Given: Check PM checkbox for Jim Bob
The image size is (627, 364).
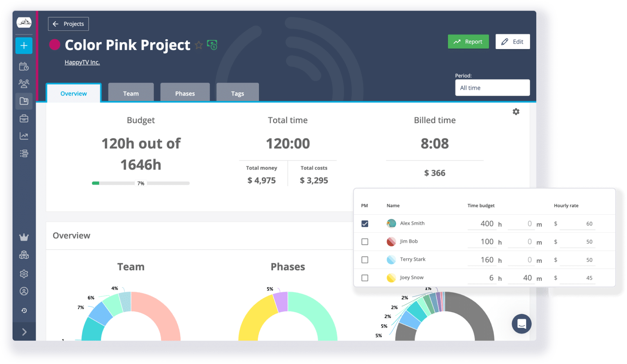Looking at the screenshot, I should [x=365, y=242].
